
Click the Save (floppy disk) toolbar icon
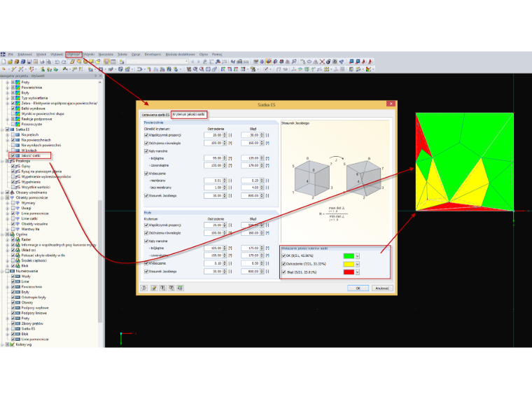point(29,62)
